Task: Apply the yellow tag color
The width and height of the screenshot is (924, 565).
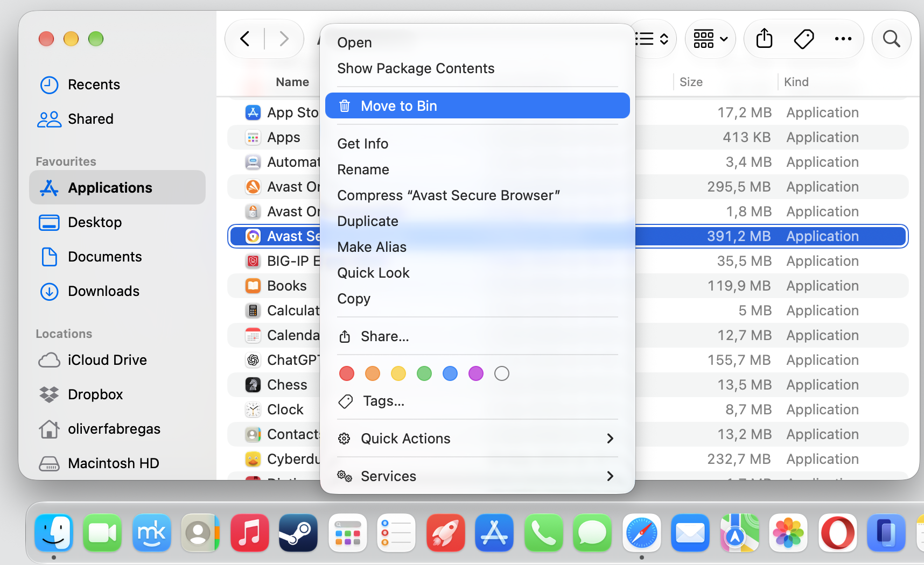Action: [398, 373]
